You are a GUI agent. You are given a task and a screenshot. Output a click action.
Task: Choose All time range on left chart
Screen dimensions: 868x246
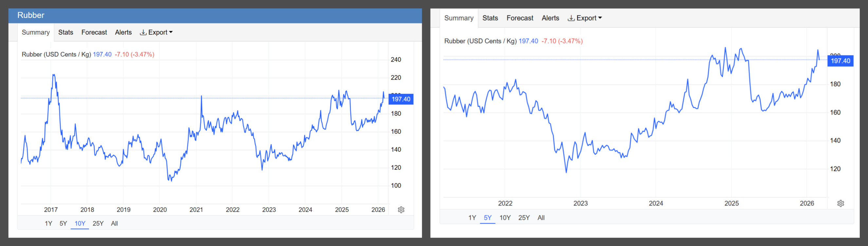coord(115,223)
